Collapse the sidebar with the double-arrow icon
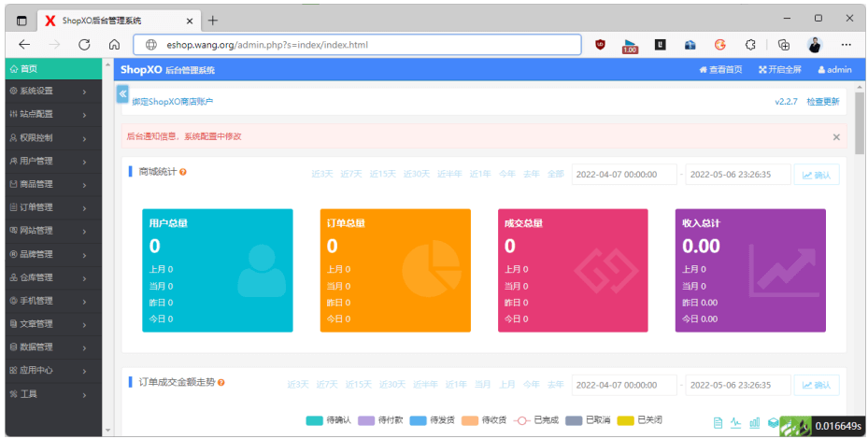The width and height of the screenshot is (868, 439). [122, 94]
